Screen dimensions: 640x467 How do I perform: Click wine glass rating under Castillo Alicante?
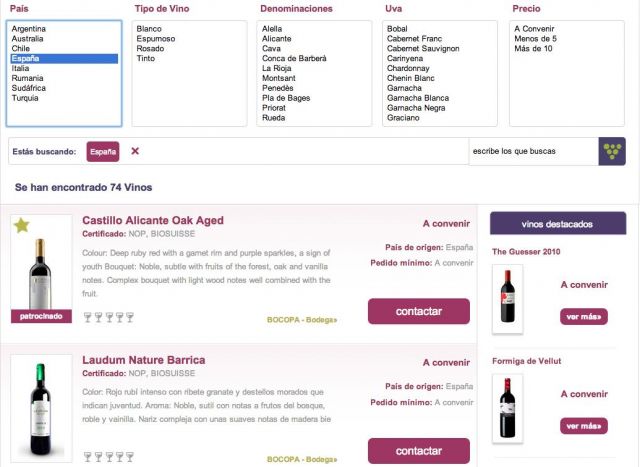point(108,319)
